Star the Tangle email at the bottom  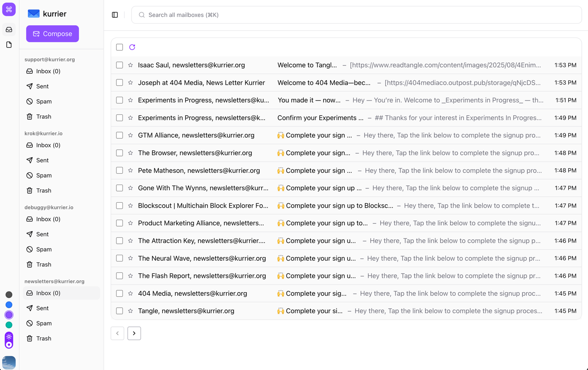point(130,311)
